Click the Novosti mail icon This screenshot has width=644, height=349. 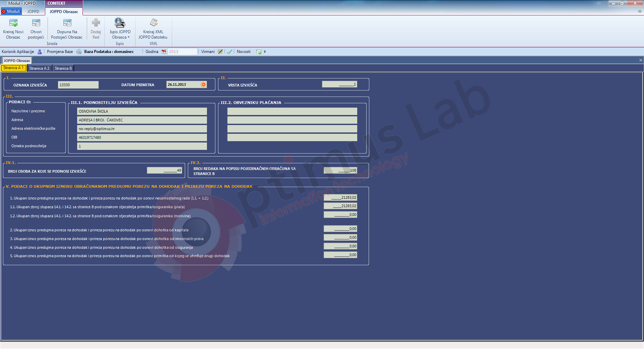pyautogui.click(x=259, y=52)
